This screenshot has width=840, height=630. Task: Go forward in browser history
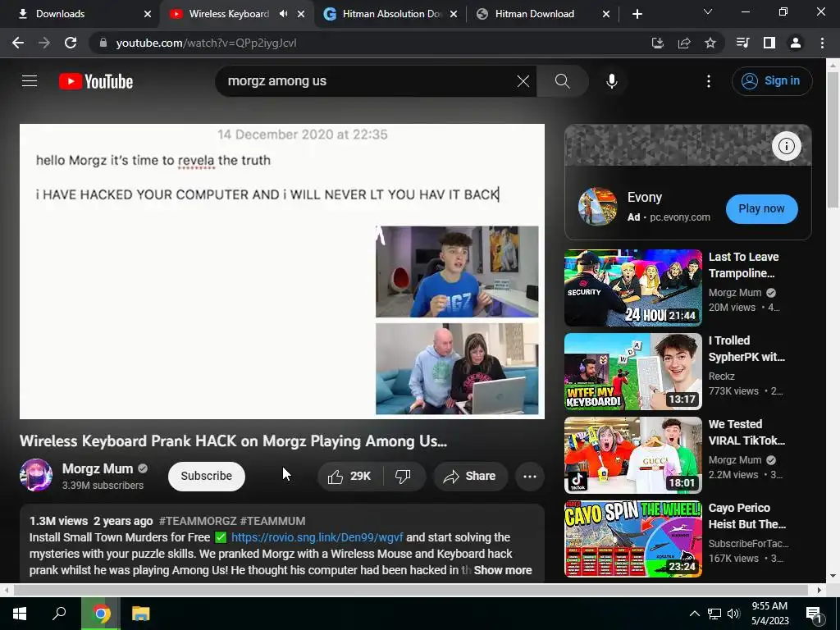coord(44,43)
